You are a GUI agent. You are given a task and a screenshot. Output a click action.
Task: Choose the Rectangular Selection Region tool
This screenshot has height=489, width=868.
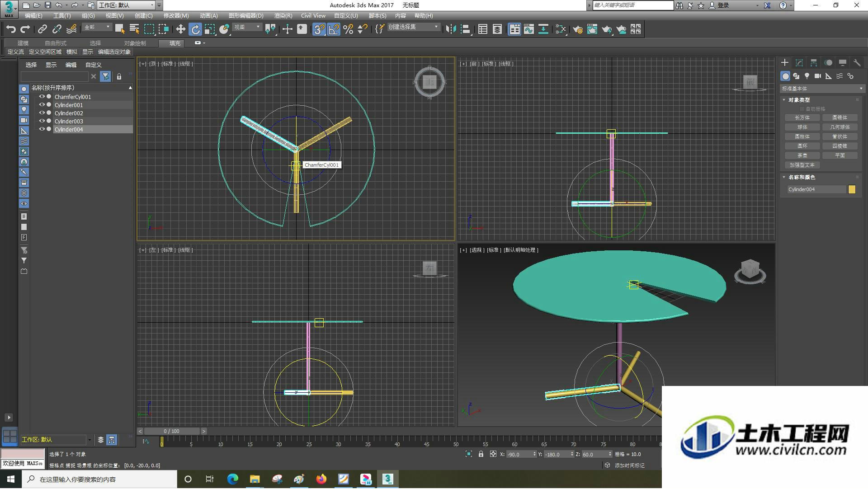tap(149, 29)
